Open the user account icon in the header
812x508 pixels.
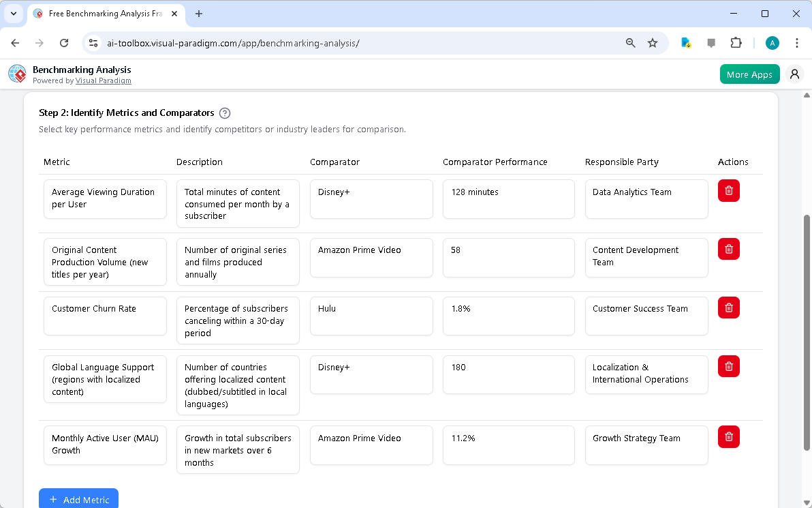[794, 74]
